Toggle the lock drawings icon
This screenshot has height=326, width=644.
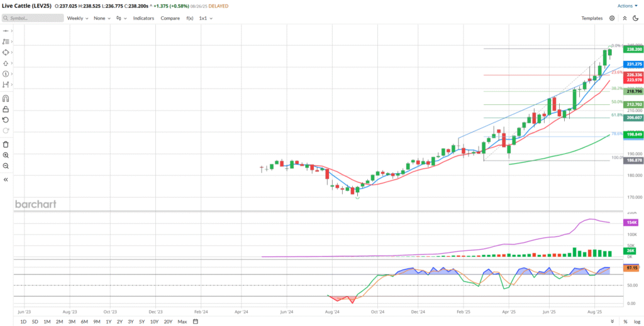click(x=6, y=109)
